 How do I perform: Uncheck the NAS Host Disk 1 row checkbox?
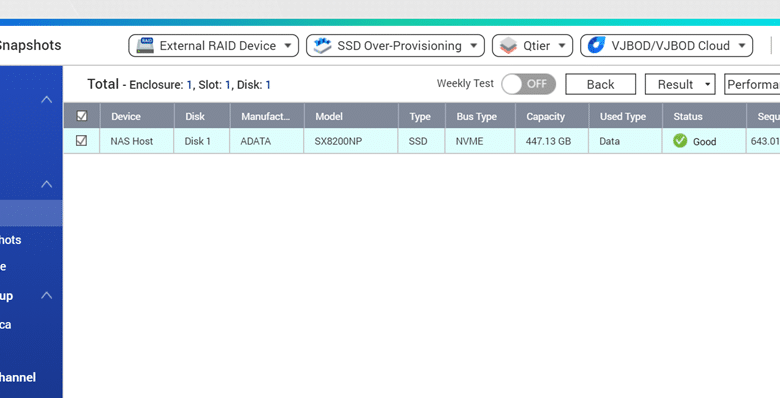82,141
